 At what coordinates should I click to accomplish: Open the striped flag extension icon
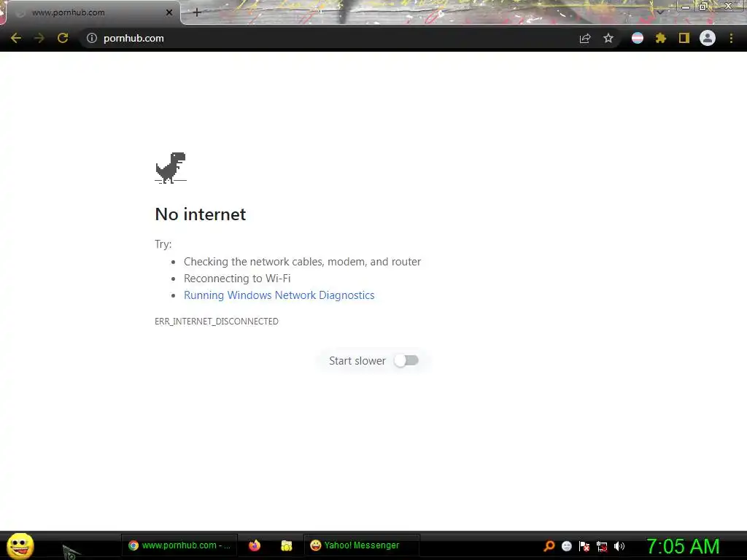pyautogui.click(x=638, y=38)
